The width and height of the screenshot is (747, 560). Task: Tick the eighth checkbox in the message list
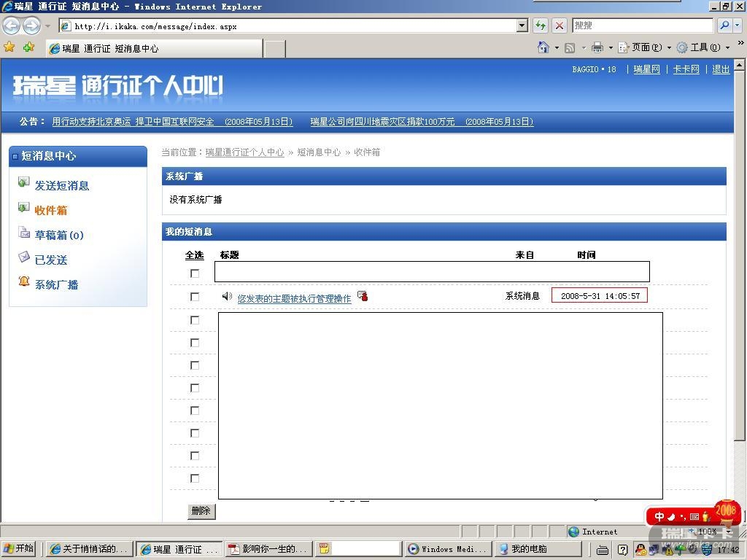194,433
